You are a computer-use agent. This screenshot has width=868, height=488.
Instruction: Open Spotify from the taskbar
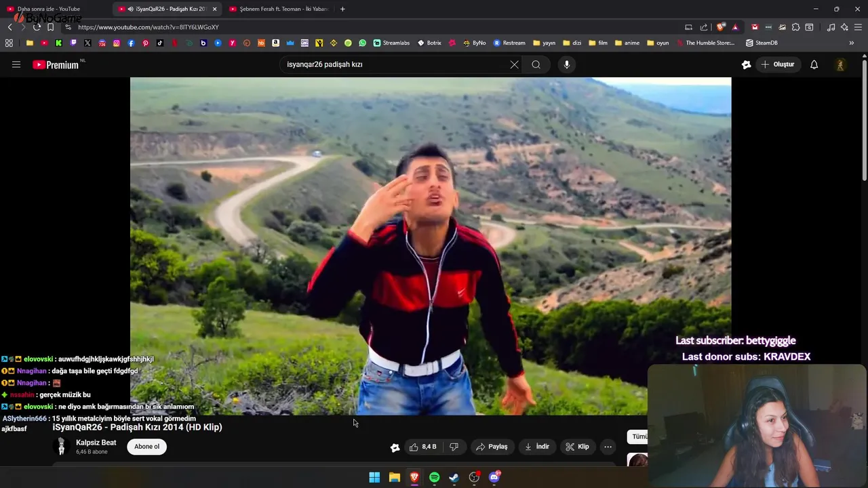tap(434, 477)
